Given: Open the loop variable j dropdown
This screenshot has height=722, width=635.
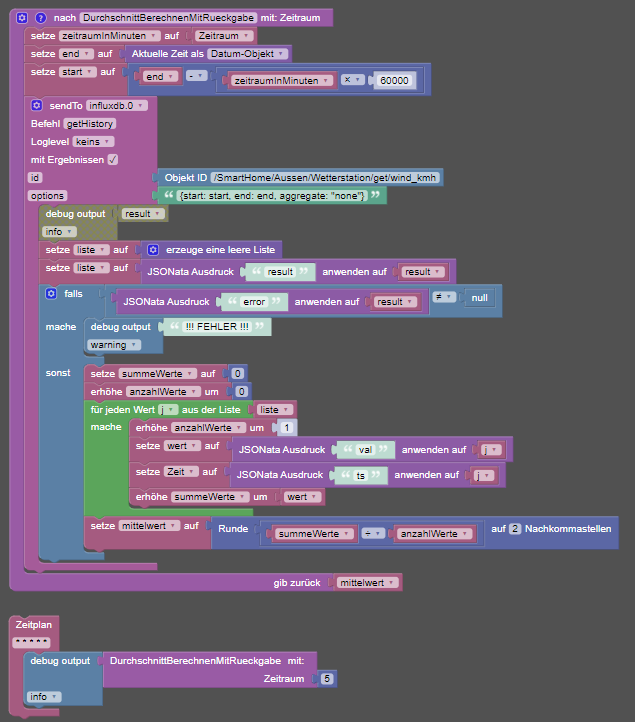Looking at the screenshot, I should (168, 409).
